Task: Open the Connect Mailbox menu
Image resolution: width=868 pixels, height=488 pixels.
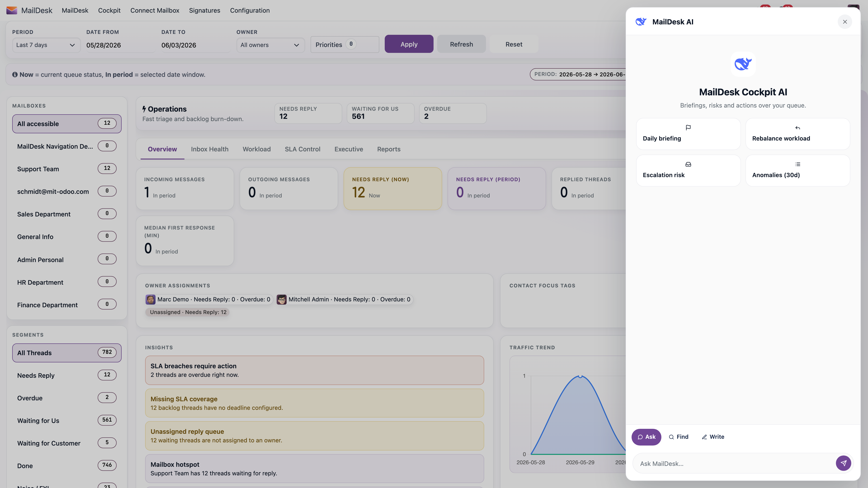Action: tap(155, 10)
